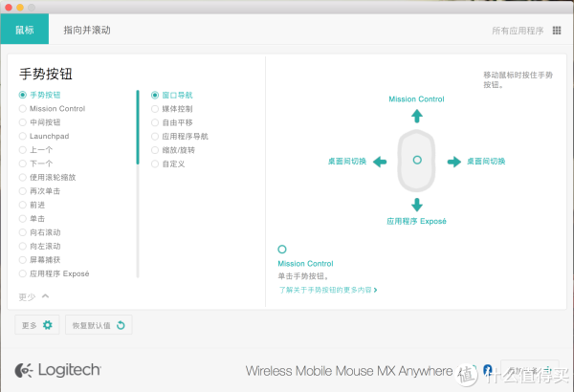The width and height of the screenshot is (574, 392).
Task: Click the 所有应用程序 label
Action: (518, 31)
